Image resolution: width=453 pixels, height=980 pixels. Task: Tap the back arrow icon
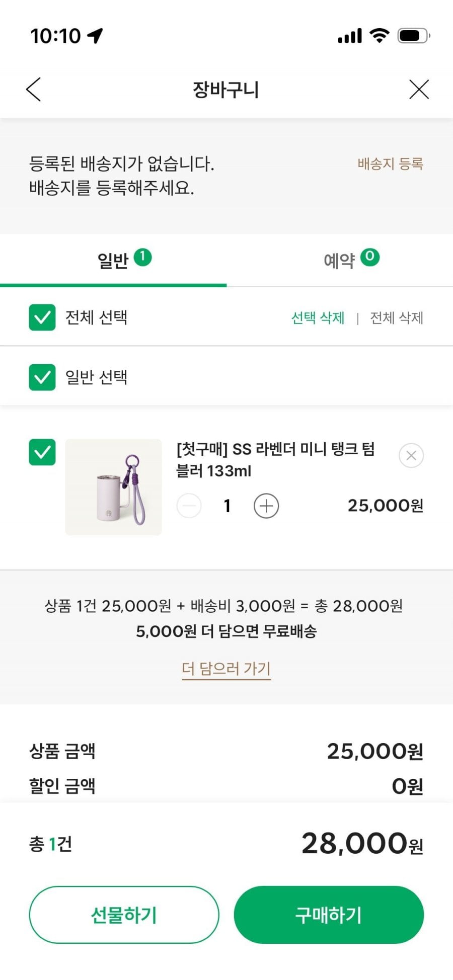33,90
